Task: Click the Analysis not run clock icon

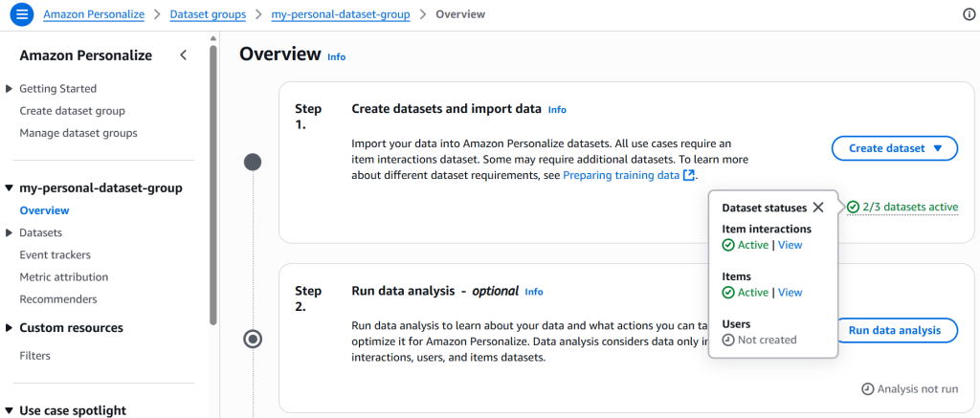Action: [x=867, y=388]
